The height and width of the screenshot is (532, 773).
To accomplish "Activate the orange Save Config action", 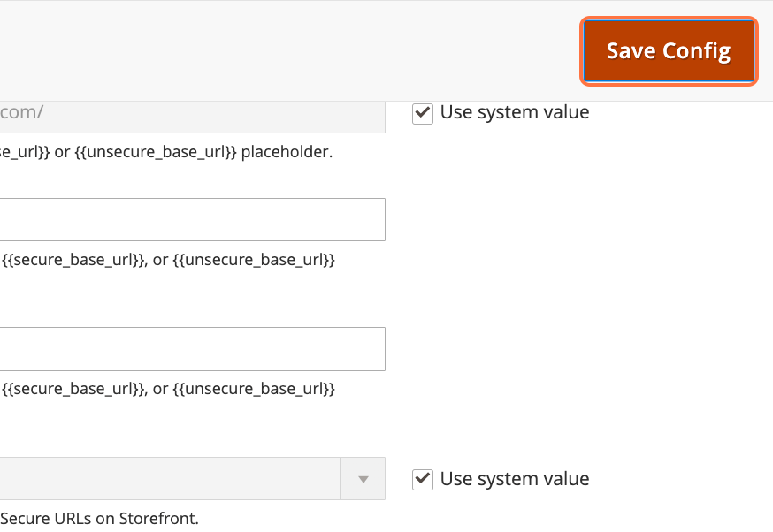I will 668,50.
